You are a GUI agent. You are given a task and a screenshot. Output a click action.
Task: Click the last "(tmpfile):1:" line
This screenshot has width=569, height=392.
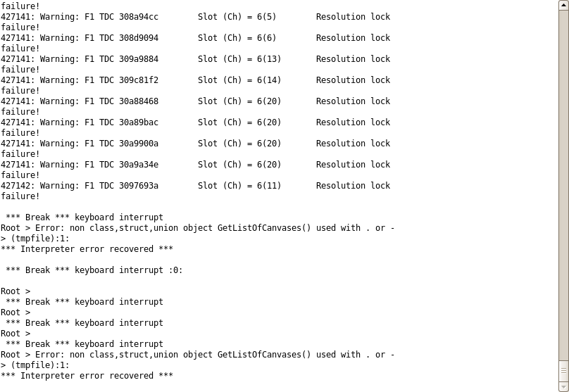click(35, 365)
